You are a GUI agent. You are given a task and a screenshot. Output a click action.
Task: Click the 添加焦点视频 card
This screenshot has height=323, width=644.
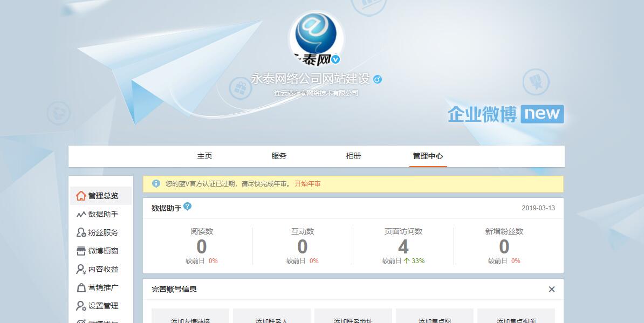pyautogui.click(x=516, y=315)
